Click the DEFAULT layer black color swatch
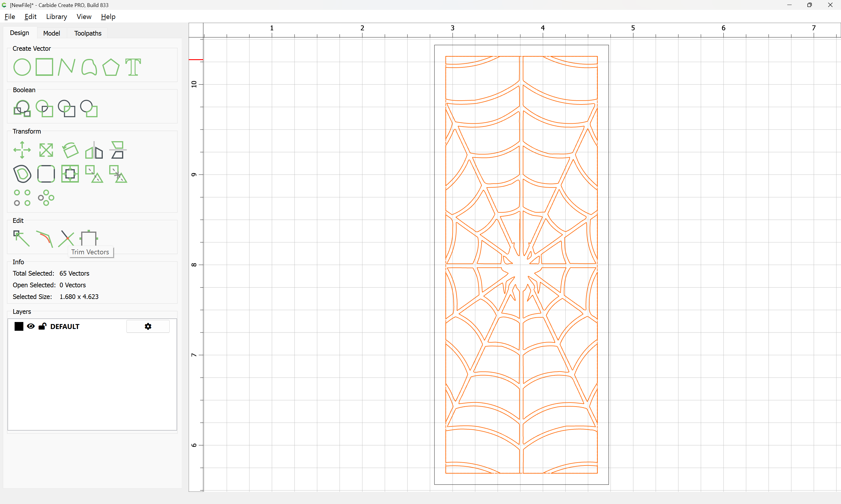The height and width of the screenshot is (504, 841). tap(19, 326)
